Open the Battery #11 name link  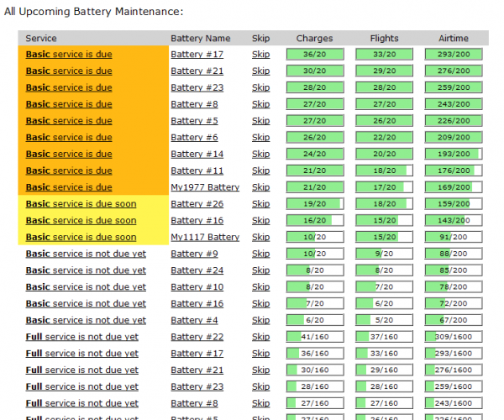(197, 171)
